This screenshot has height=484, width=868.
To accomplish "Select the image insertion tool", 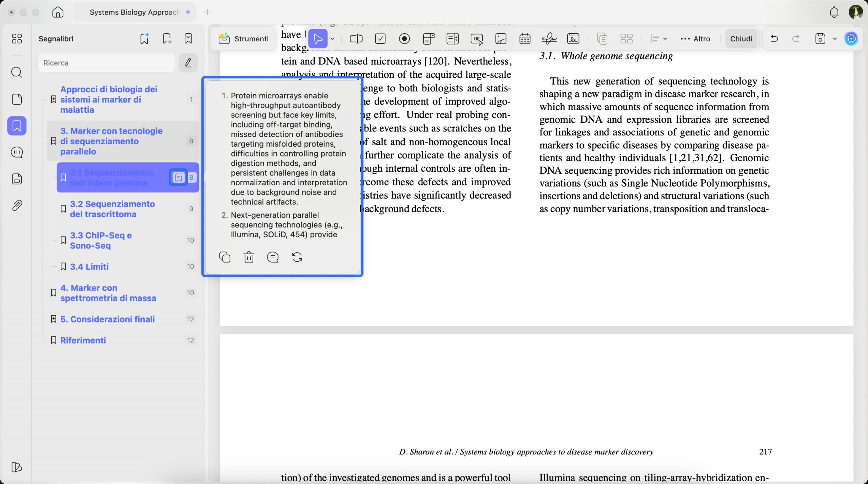I will 501,39.
